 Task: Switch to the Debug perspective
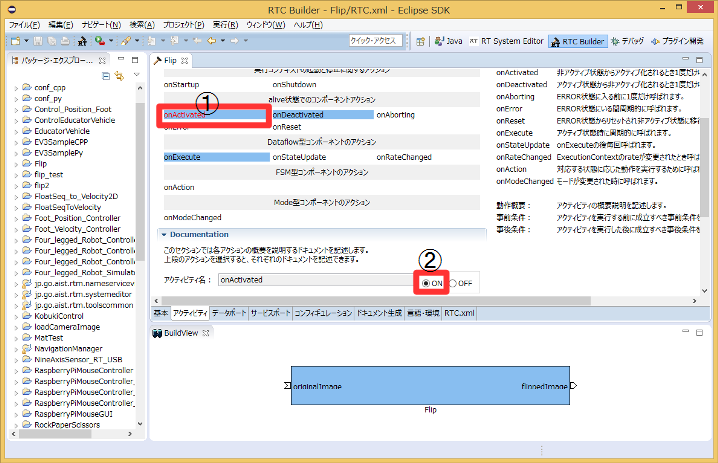coord(627,41)
